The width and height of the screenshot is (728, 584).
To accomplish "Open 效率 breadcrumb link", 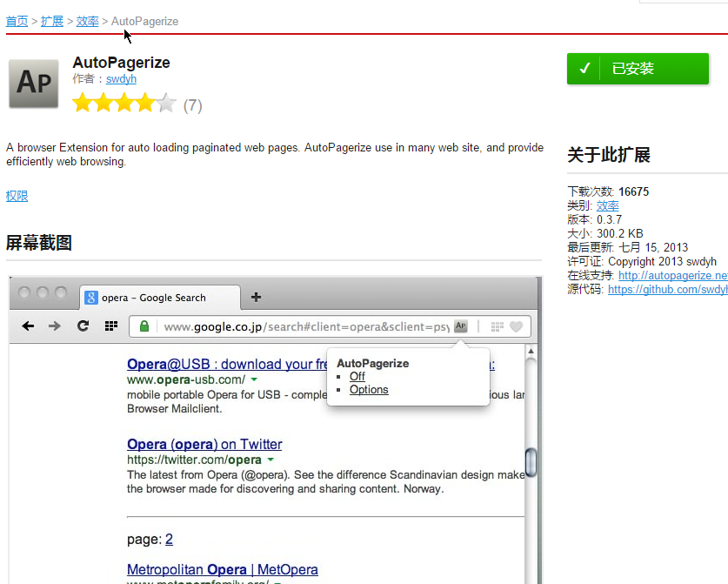I will [x=87, y=22].
